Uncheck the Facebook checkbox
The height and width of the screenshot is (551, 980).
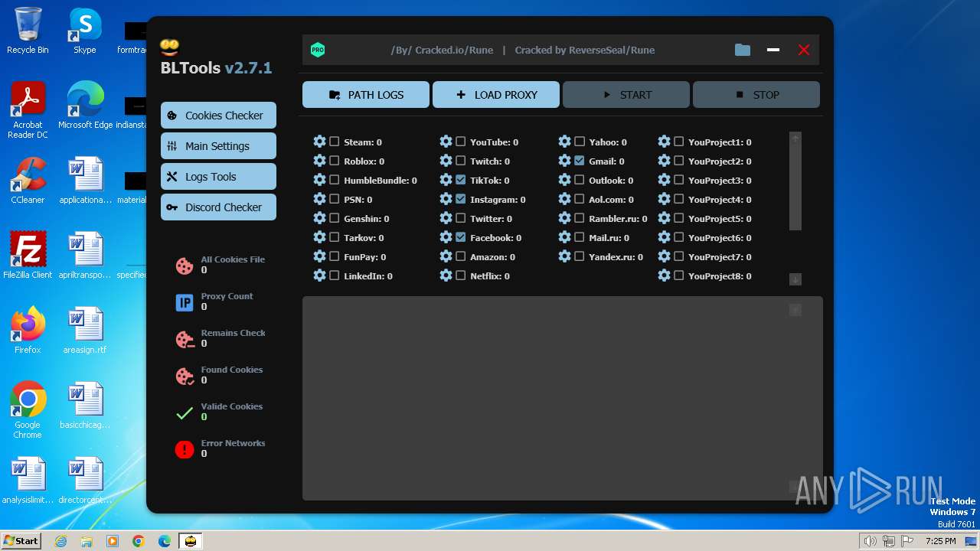(461, 237)
